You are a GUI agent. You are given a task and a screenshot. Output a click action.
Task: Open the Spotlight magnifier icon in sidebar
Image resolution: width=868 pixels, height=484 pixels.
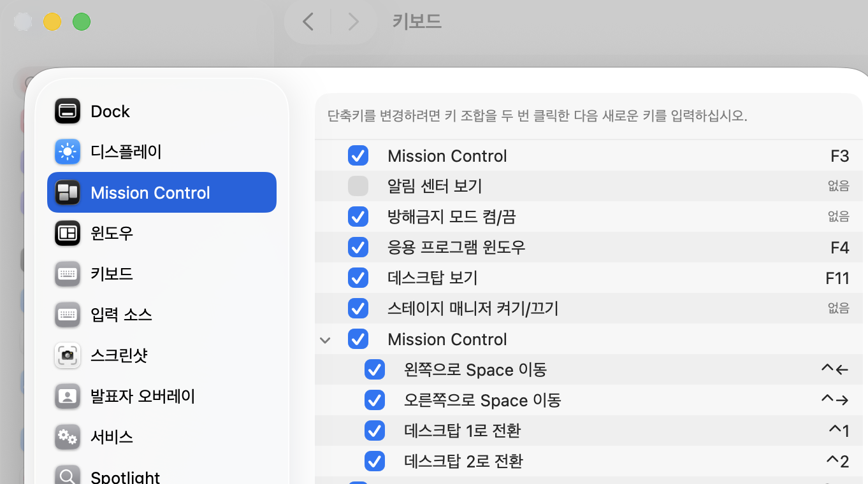pos(67,474)
